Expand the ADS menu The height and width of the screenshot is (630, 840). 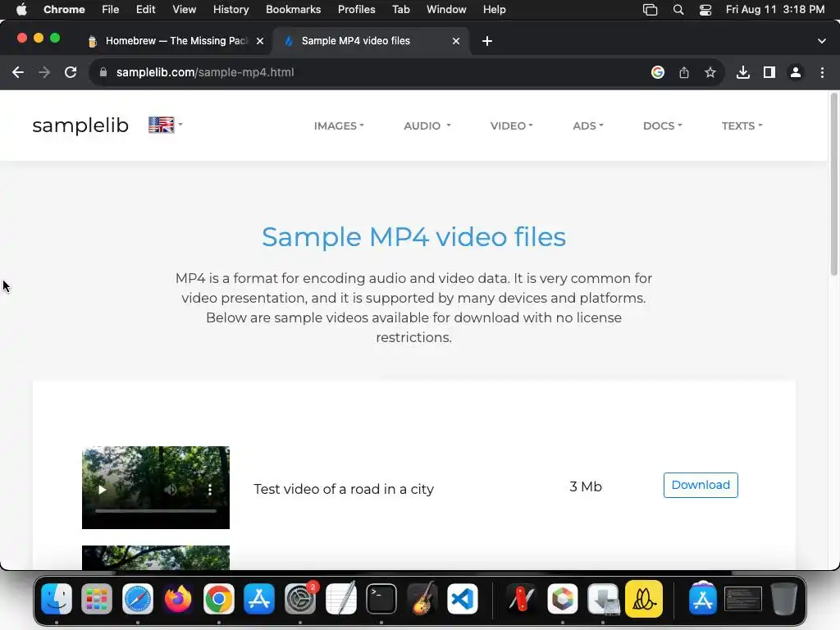coord(587,126)
